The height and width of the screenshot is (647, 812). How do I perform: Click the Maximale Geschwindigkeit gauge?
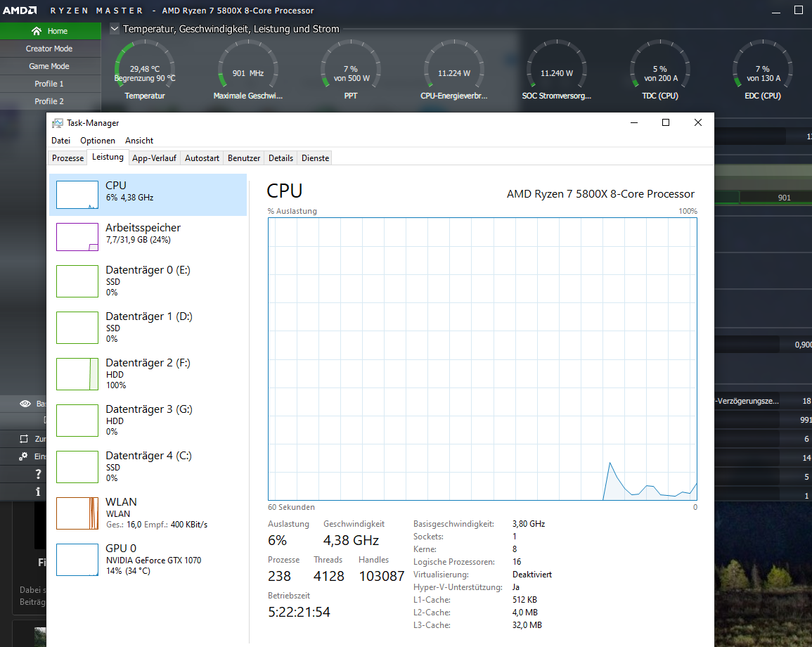(248, 70)
